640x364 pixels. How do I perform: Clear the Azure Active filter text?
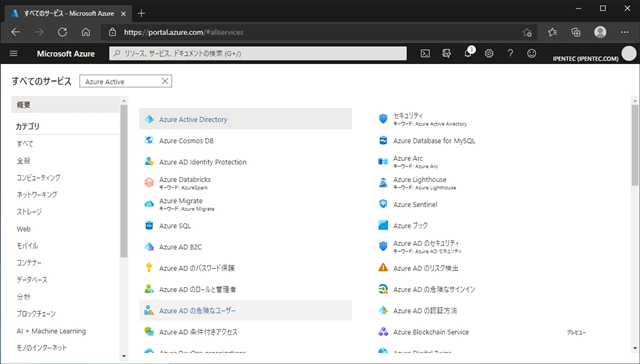165,81
